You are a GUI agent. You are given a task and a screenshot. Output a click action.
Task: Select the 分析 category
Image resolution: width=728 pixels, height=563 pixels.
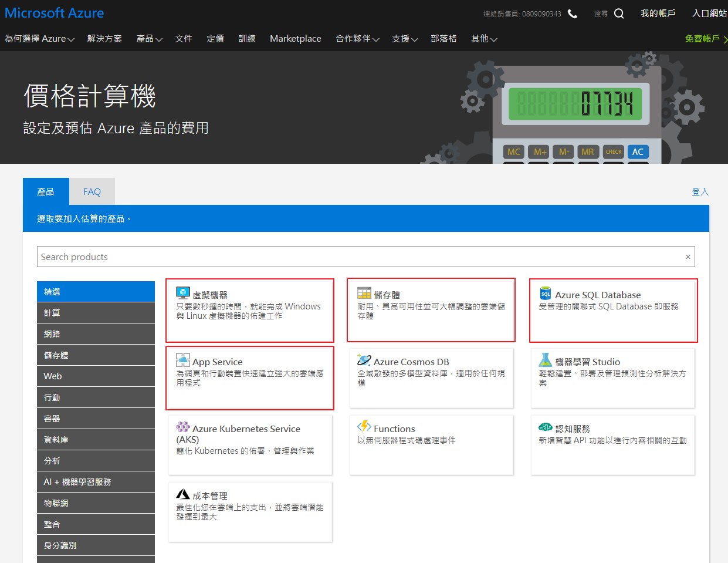96,461
